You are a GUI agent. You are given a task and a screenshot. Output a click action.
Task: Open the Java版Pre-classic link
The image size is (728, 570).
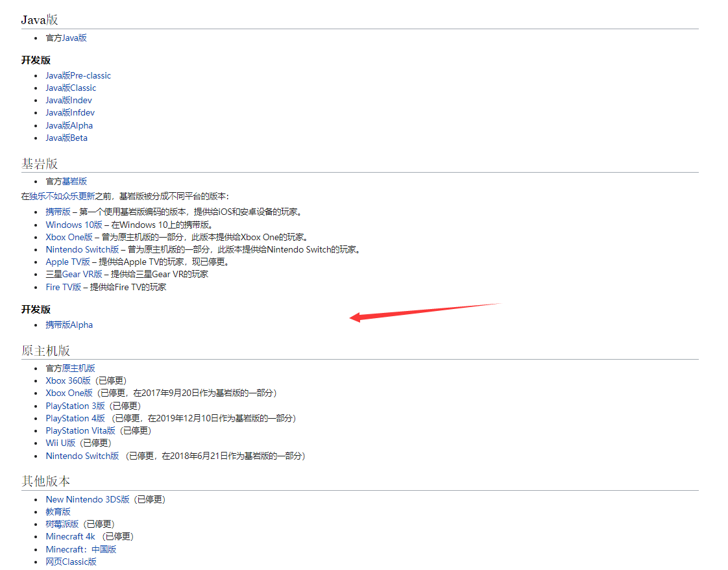78,75
